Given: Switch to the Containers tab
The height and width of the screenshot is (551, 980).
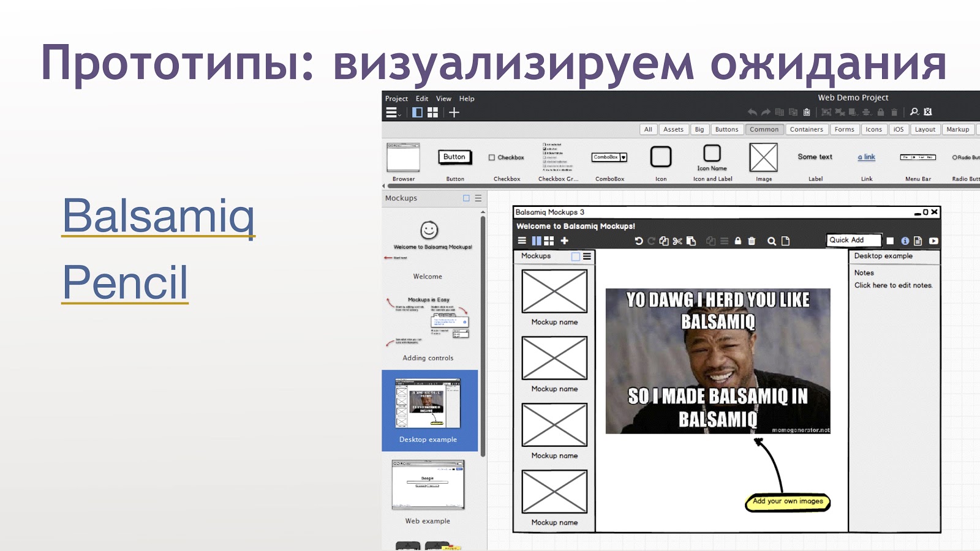Looking at the screenshot, I should click(806, 129).
